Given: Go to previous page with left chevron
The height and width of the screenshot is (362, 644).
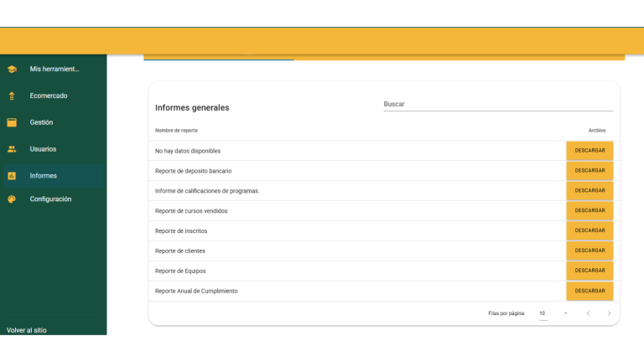Looking at the screenshot, I should pos(588,313).
